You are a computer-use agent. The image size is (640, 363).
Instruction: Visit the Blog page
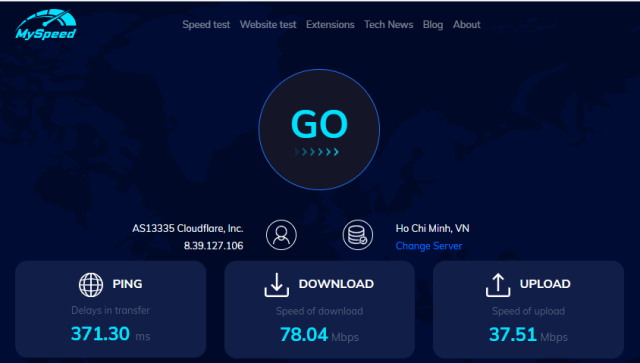click(433, 24)
